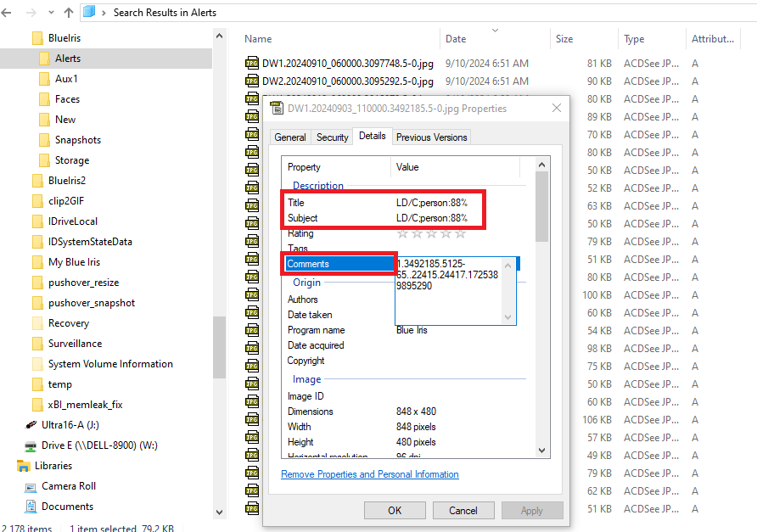Close the Properties dialog

click(557, 109)
